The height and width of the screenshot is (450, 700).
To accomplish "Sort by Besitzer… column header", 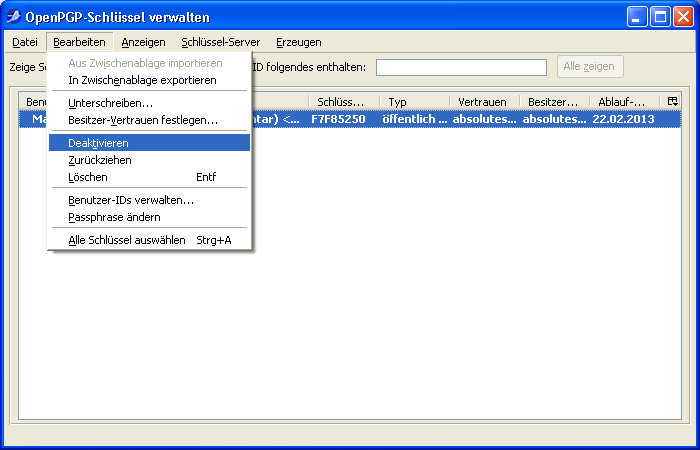I will click(555, 102).
